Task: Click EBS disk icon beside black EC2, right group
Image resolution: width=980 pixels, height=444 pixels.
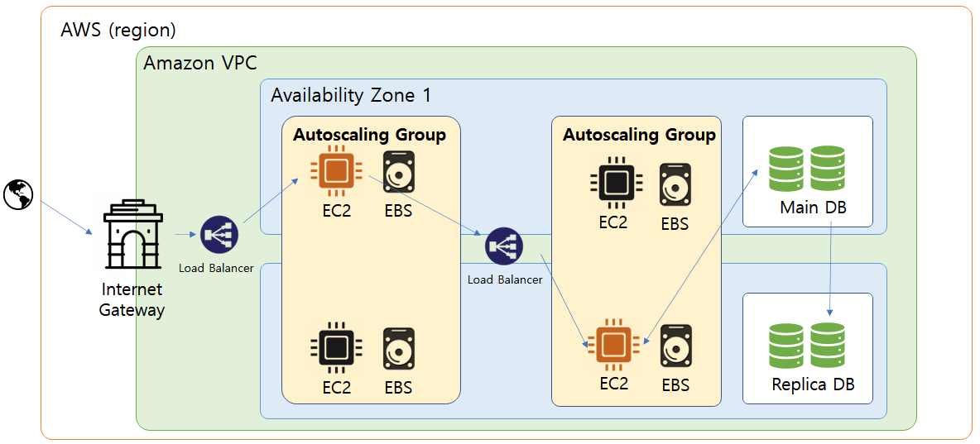Action: point(675,184)
